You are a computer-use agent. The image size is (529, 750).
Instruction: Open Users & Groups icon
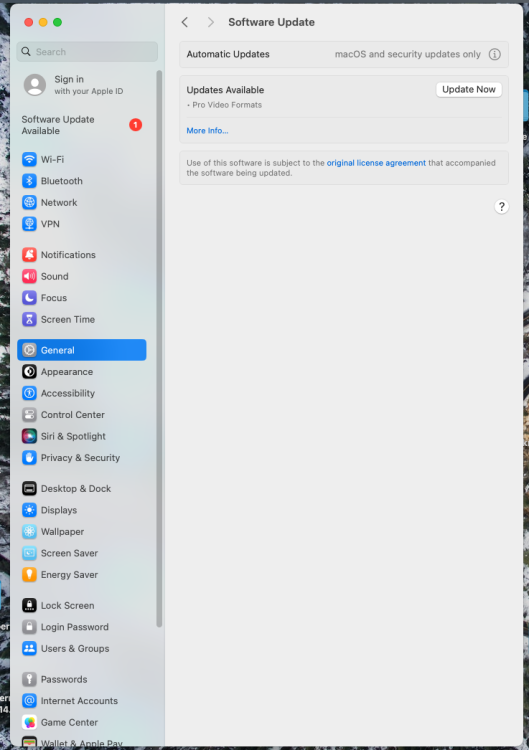pos(29,649)
